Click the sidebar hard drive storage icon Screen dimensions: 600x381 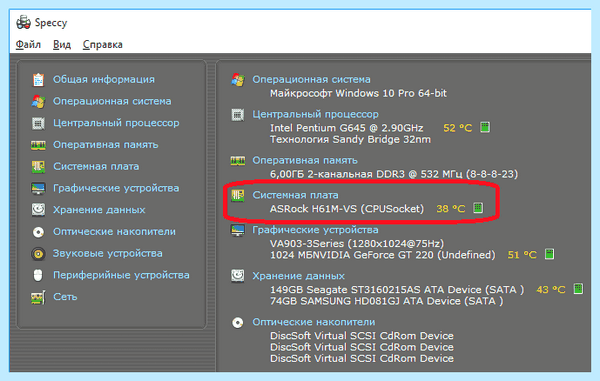[x=38, y=210]
